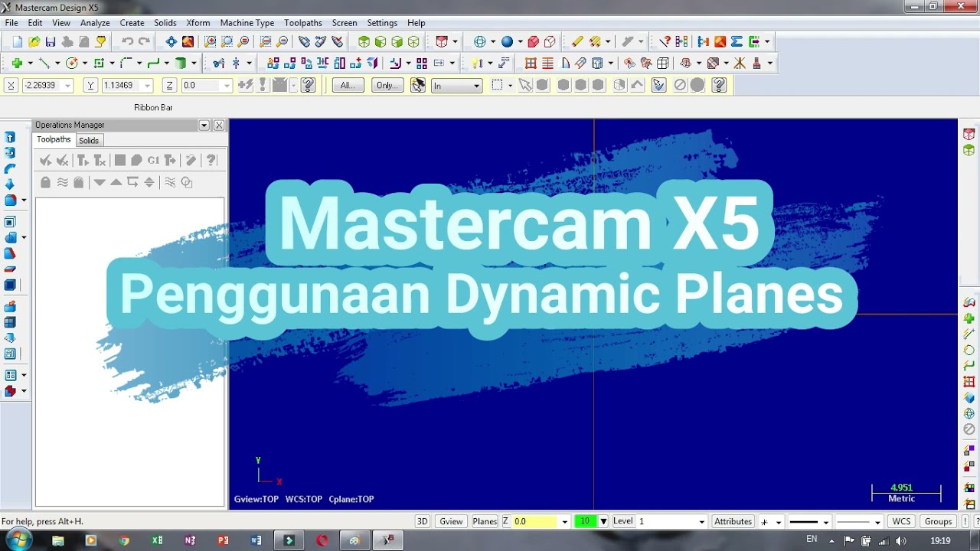This screenshot has height=551, width=980.
Task: Toggle 3D/2D construction mode button
Action: [422, 521]
